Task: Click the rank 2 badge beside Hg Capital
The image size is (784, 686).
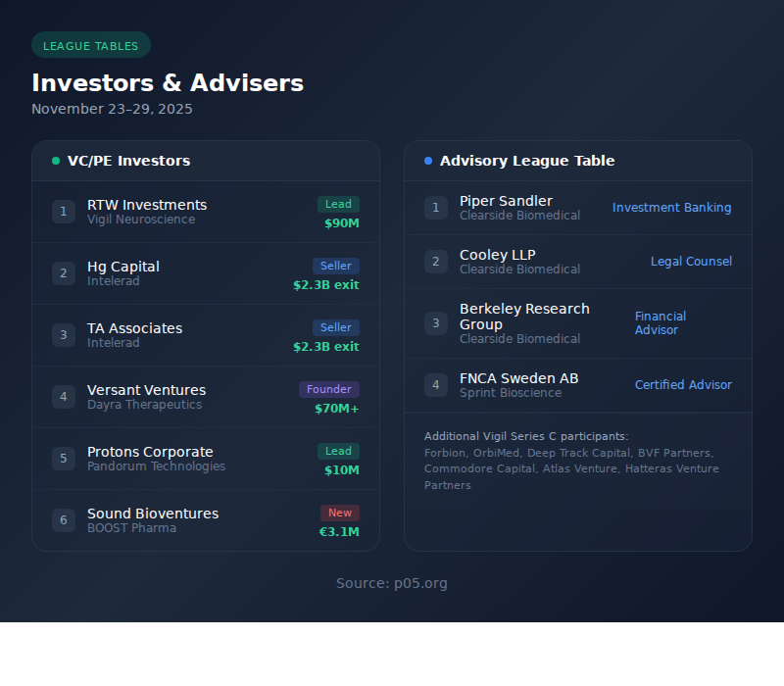Action: tap(64, 273)
